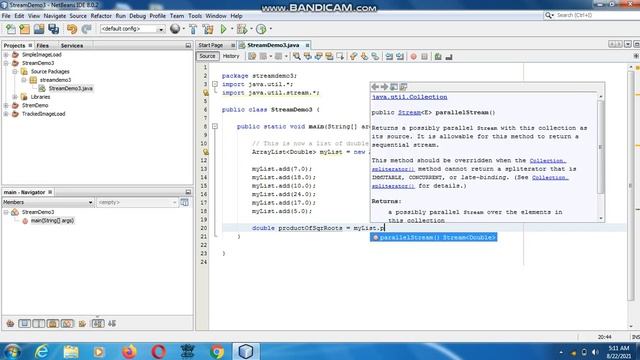
Task: Toggle Fully Qualified Names in Navigator
Action: tap(82, 324)
